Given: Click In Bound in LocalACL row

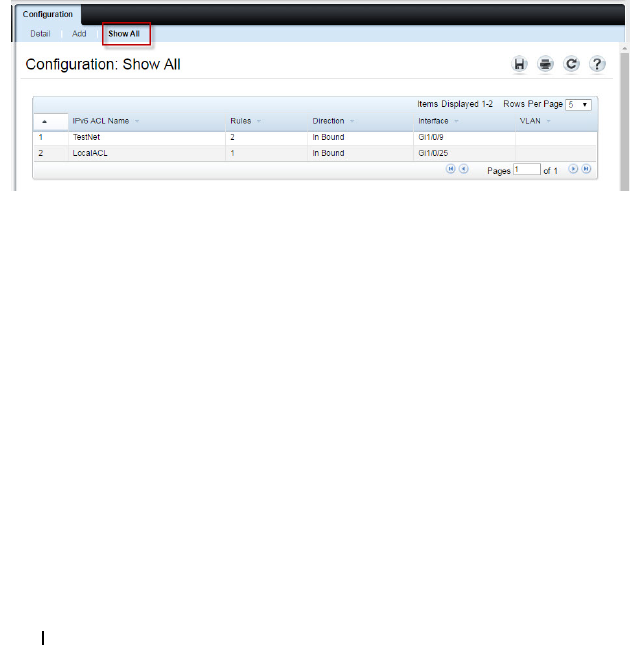Looking at the screenshot, I should [x=328, y=153].
